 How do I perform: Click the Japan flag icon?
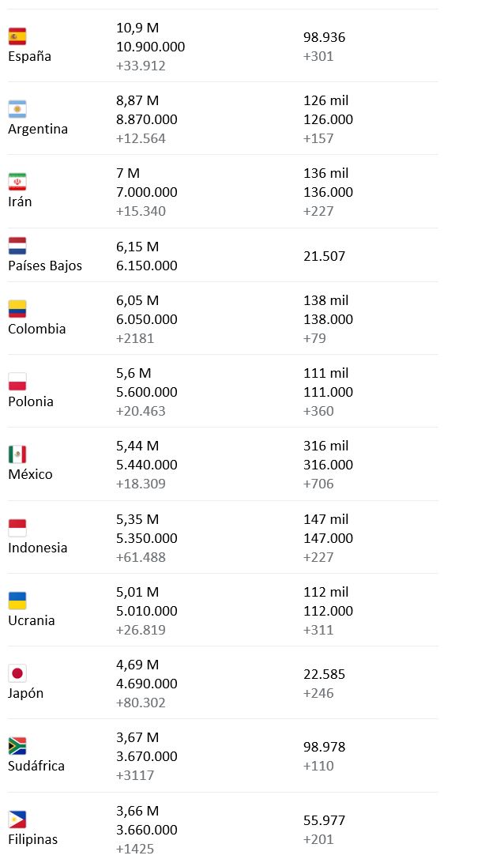[17, 673]
